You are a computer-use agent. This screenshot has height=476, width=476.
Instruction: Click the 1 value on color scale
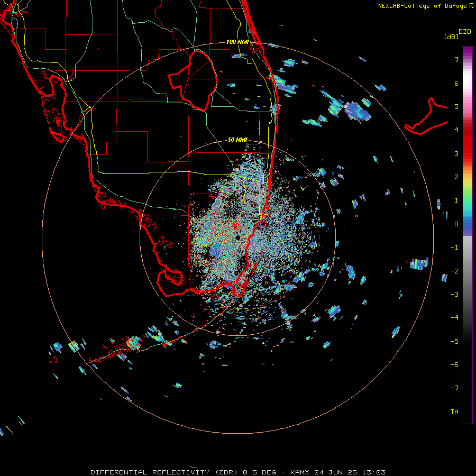pos(456,200)
